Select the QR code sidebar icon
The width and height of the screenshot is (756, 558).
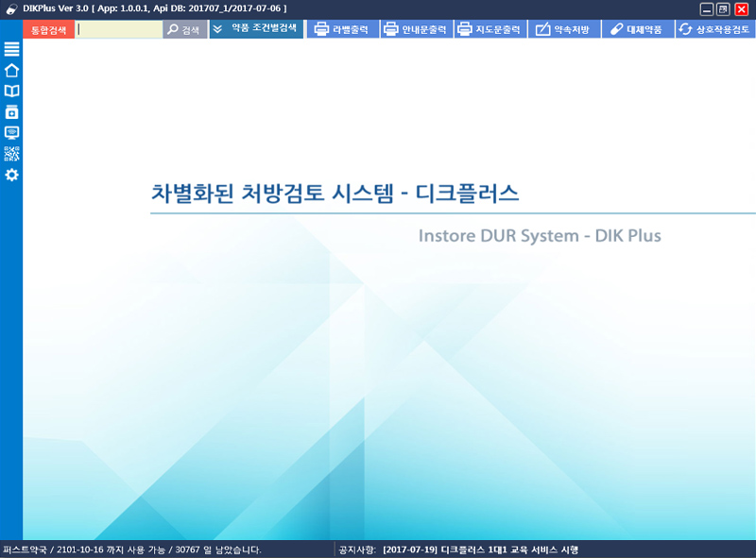(x=11, y=154)
